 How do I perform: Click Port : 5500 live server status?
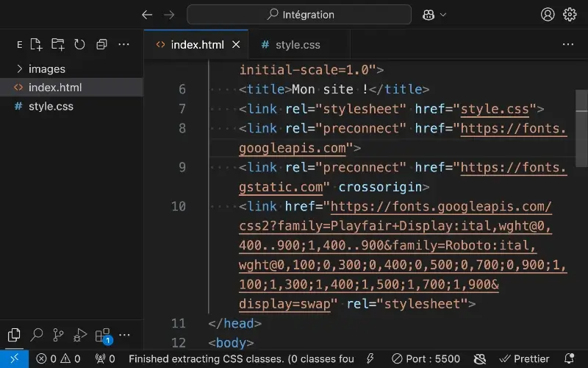coord(426,359)
